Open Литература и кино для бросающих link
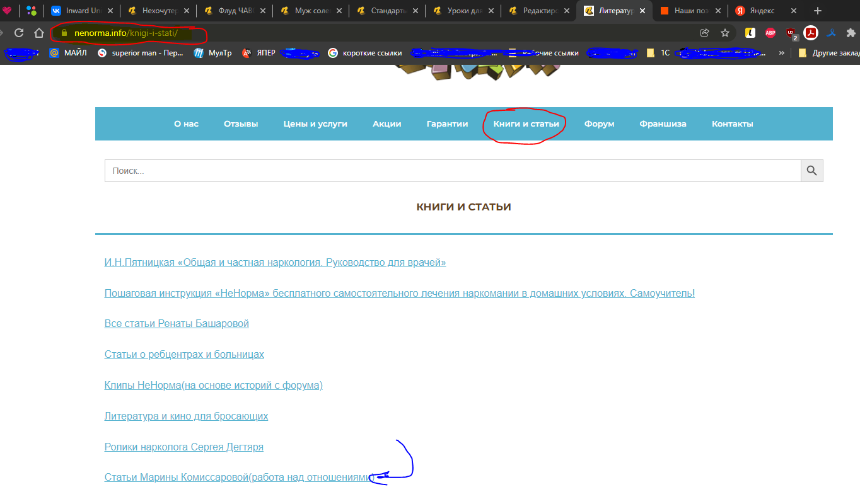Image resolution: width=860 pixels, height=504 pixels. click(186, 416)
